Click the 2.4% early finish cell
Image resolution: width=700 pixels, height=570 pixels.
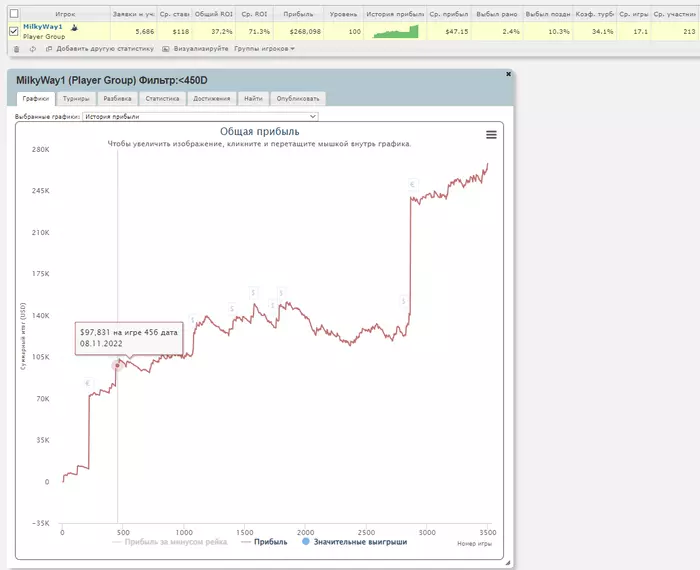[x=497, y=32]
